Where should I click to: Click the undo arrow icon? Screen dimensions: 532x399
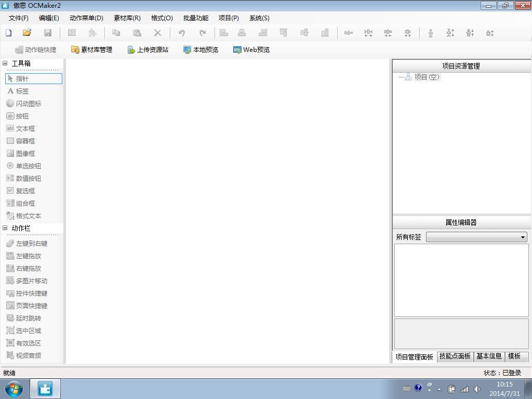coord(182,33)
